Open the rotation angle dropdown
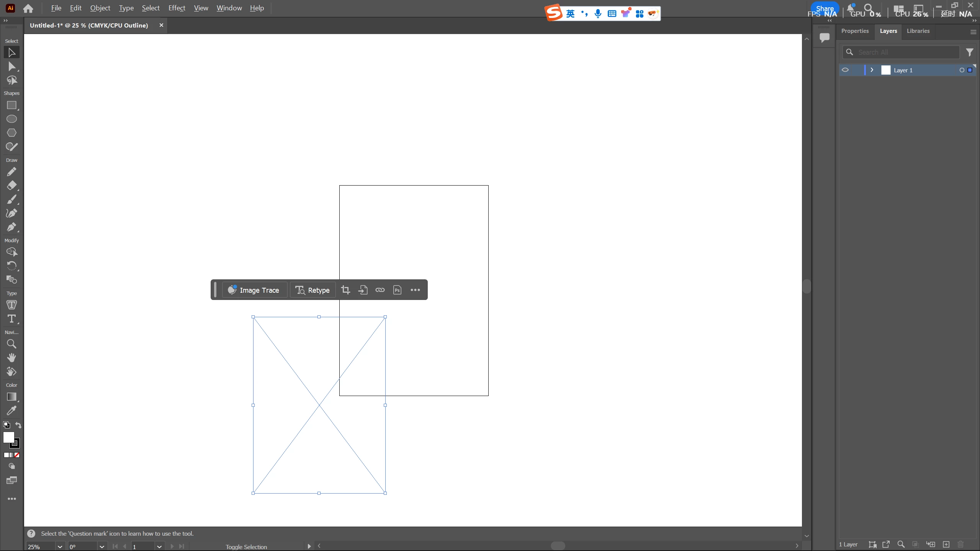The image size is (980, 551). click(x=102, y=546)
